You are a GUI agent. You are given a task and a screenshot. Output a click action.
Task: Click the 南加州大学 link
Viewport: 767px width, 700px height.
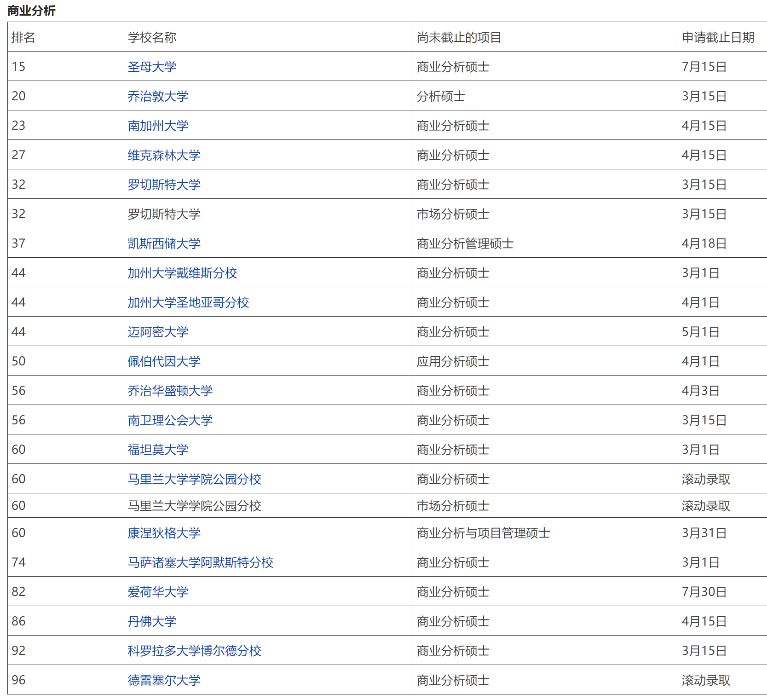pyautogui.click(x=158, y=126)
